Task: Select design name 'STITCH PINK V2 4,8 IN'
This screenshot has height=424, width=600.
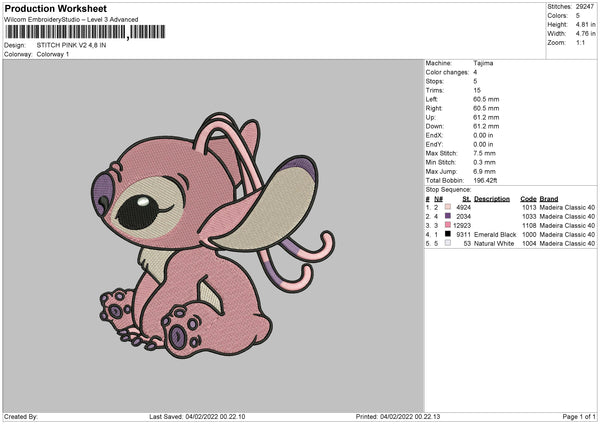Action: 72,45
